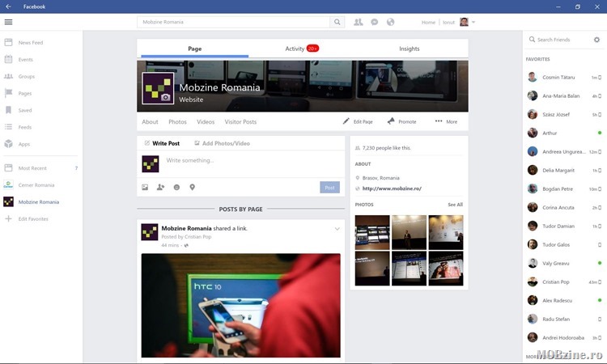Open the About section link

tap(150, 122)
